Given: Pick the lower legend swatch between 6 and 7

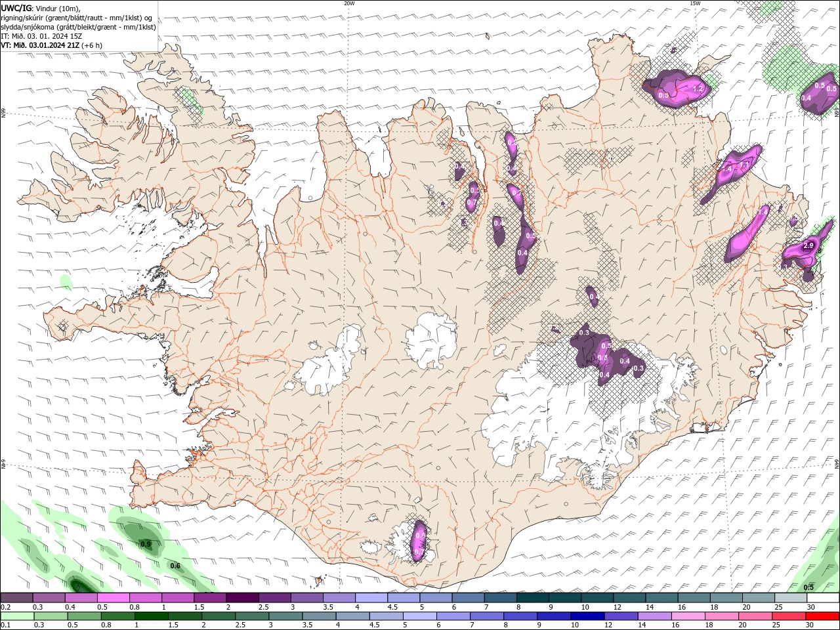Looking at the screenshot, I should [x=453, y=616].
